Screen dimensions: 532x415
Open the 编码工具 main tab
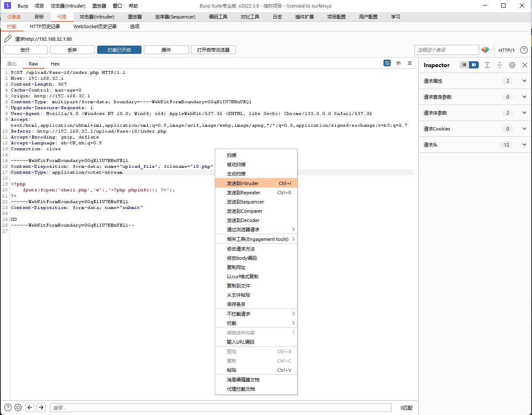[x=218, y=17]
